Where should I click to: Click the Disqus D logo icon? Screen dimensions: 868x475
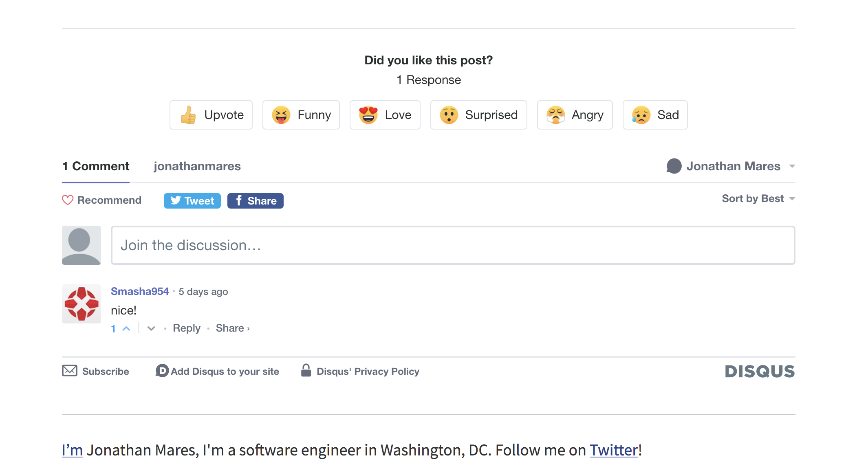[162, 371]
